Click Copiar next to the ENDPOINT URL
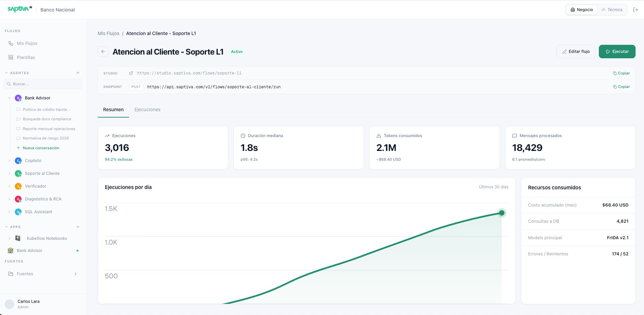Viewport: 644px width, 315px height. click(x=621, y=87)
